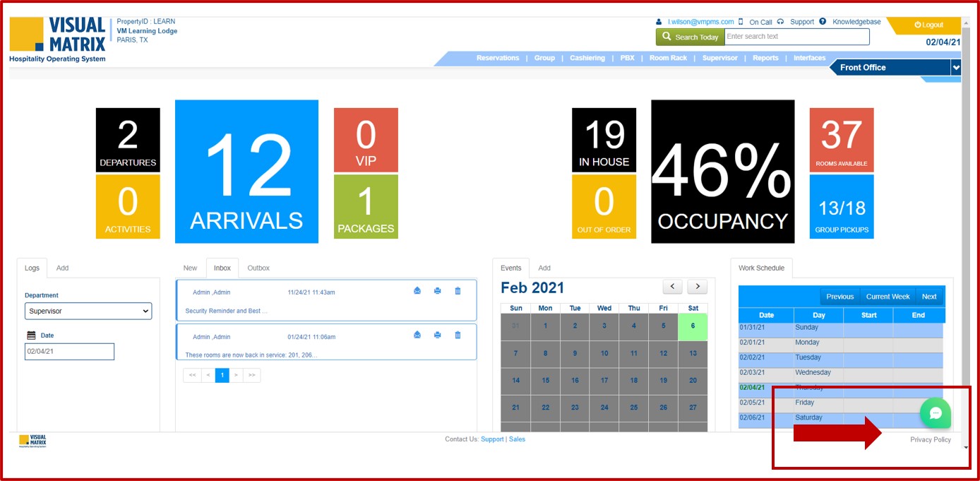Click the Enter search text field
This screenshot has height=481, width=980.
[796, 37]
